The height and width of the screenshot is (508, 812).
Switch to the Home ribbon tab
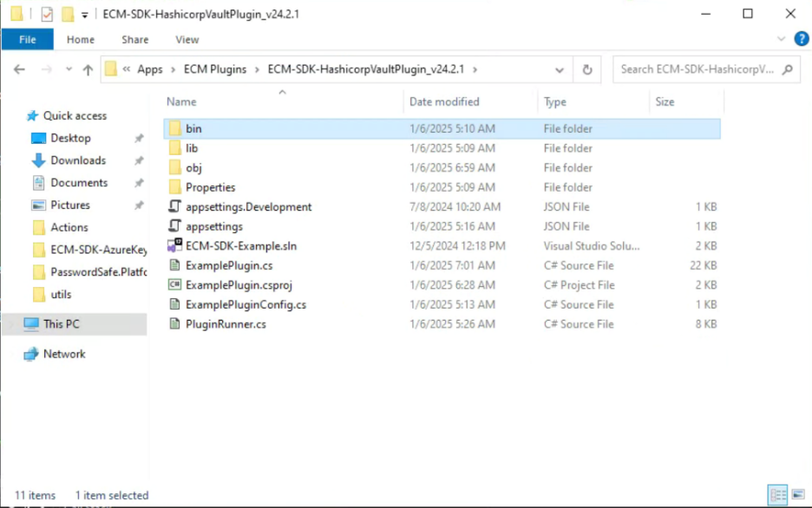(81, 40)
